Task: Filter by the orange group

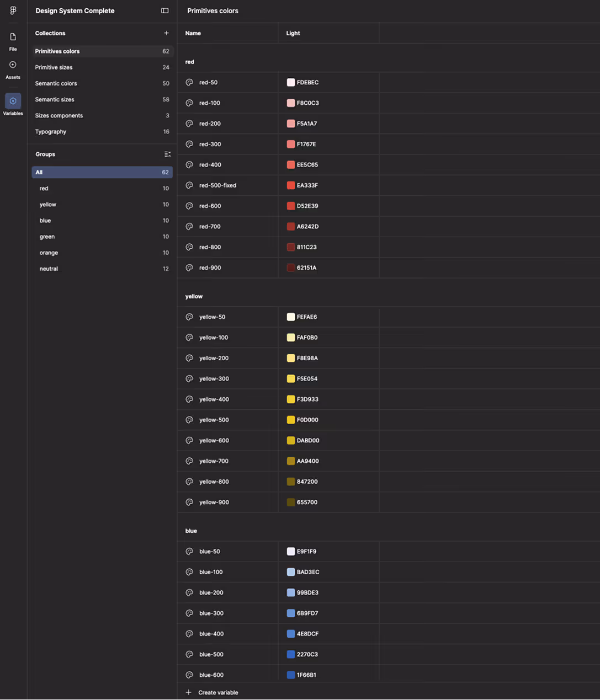Action: [102, 253]
